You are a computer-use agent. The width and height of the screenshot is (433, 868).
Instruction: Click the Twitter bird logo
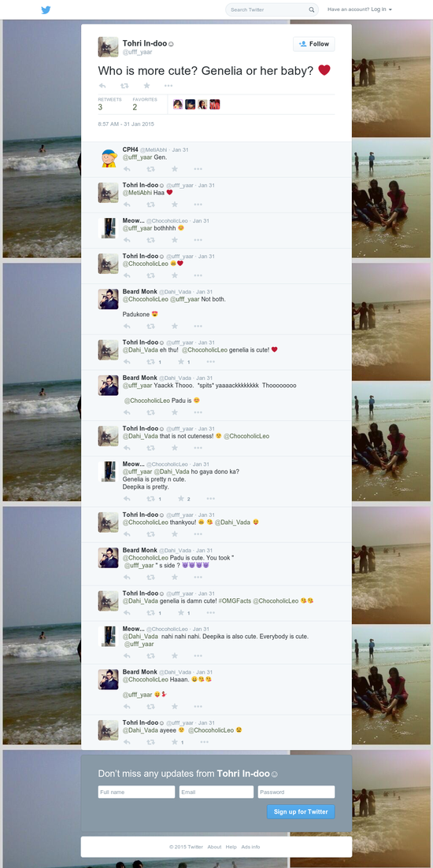point(46,9)
